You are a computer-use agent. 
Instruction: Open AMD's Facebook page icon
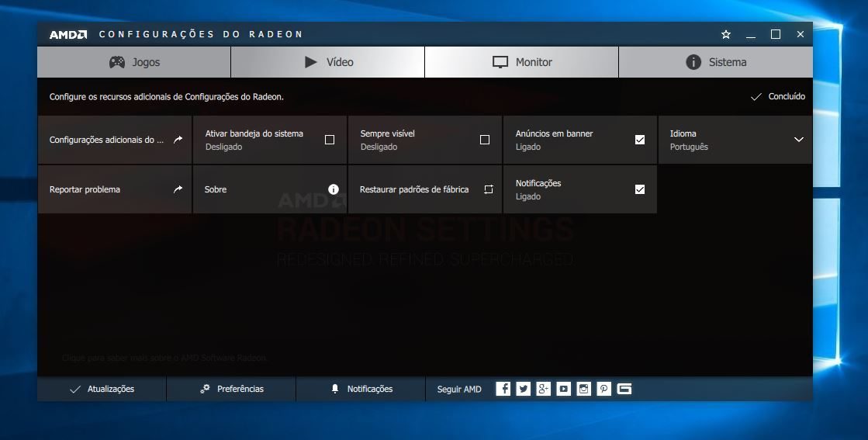pyautogui.click(x=503, y=389)
